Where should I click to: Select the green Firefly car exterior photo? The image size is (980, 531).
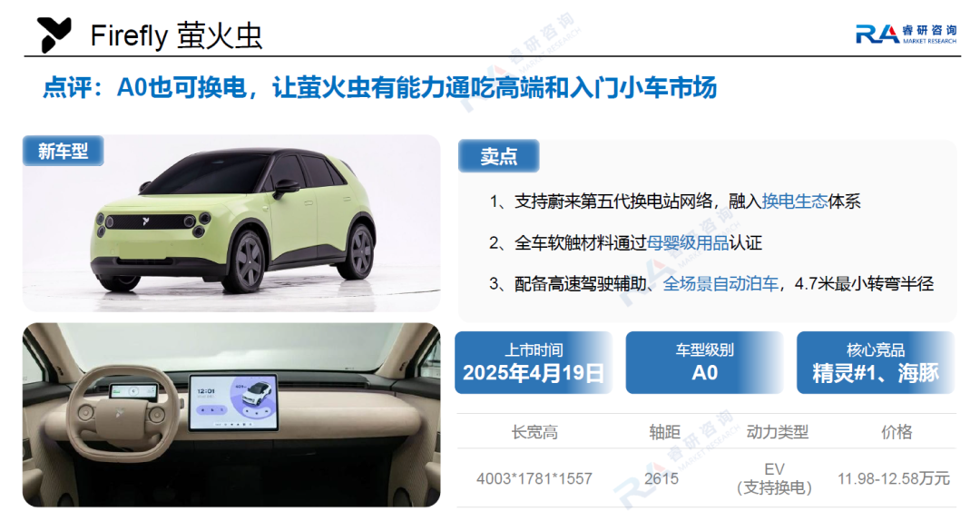(231, 223)
